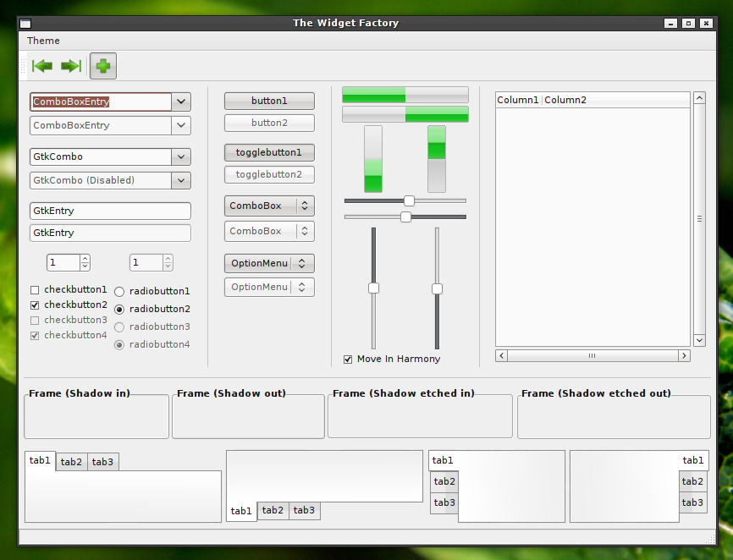Open the GtkCombo (Disabled) dropdown arrow

(x=181, y=180)
